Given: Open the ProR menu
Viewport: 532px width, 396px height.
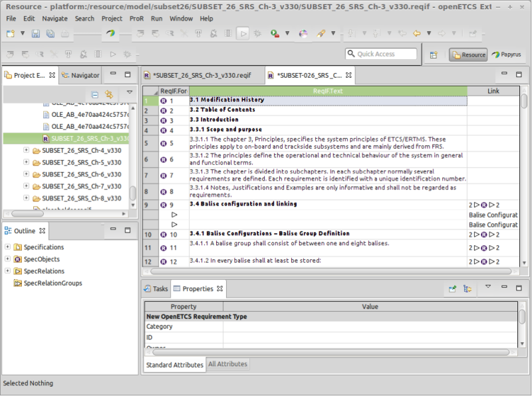Looking at the screenshot, I should 137,19.
